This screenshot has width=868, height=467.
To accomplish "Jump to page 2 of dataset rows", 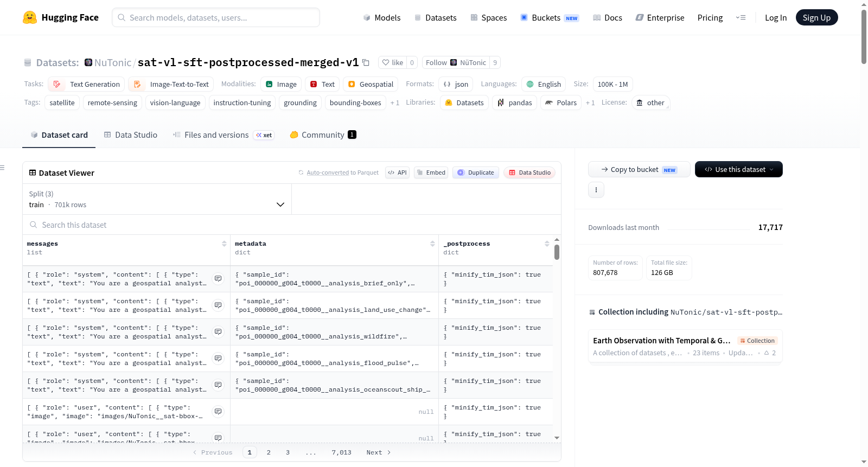I will pyautogui.click(x=269, y=452).
